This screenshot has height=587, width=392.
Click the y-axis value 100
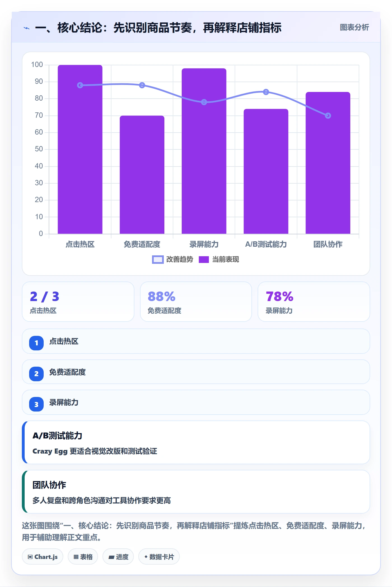37,65
